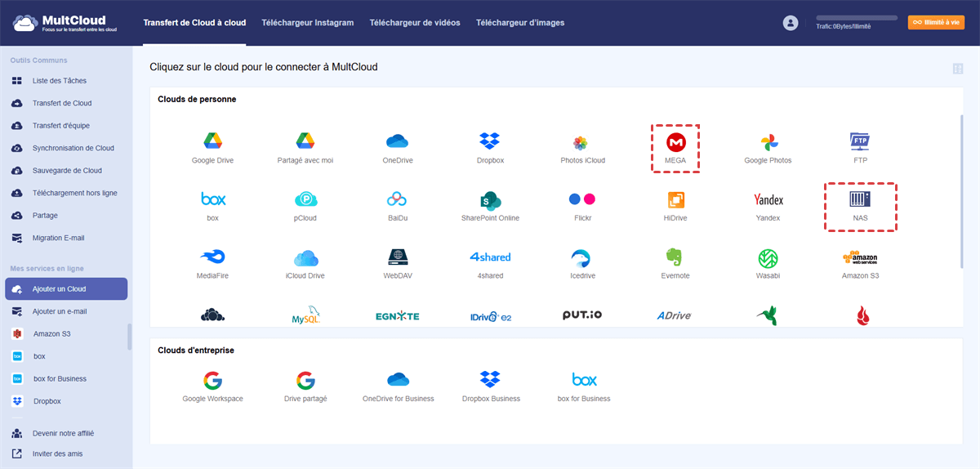
Task: Toggle the cloud list view layout icon
Action: point(958,69)
